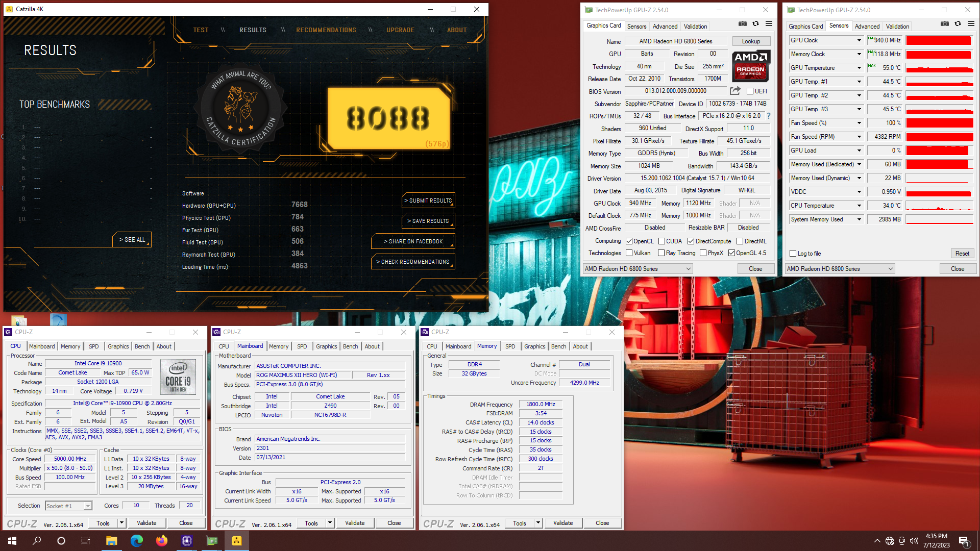The height and width of the screenshot is (551, 980).
Task: Click Share on Facebook button
Action: (413, 241)
